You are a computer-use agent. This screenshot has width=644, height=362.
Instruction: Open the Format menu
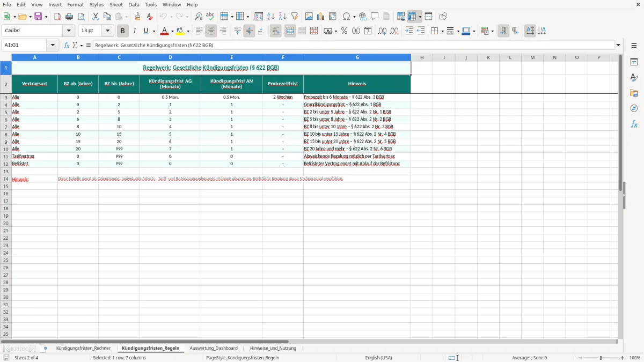[x=75, y=4]
